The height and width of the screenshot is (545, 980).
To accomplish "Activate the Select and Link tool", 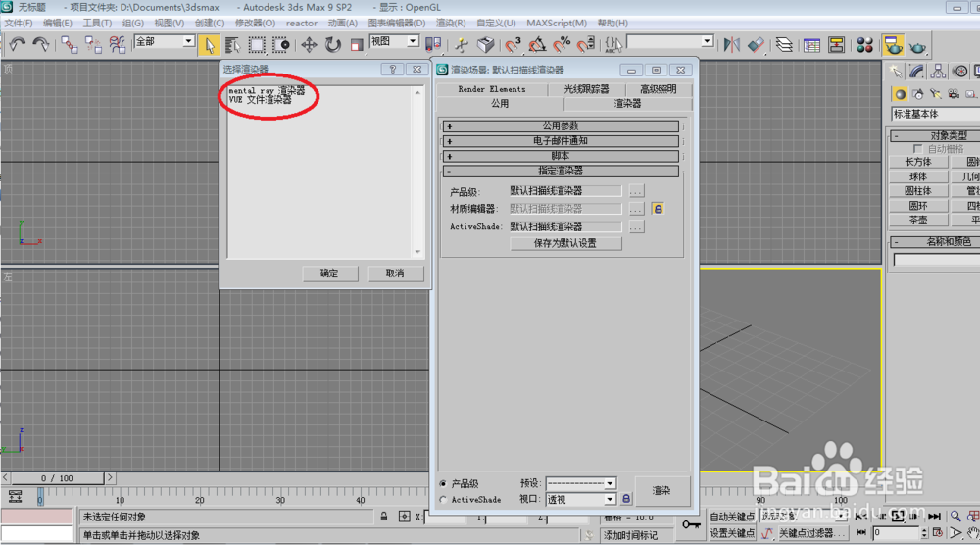I will click(x=69, y=44).
